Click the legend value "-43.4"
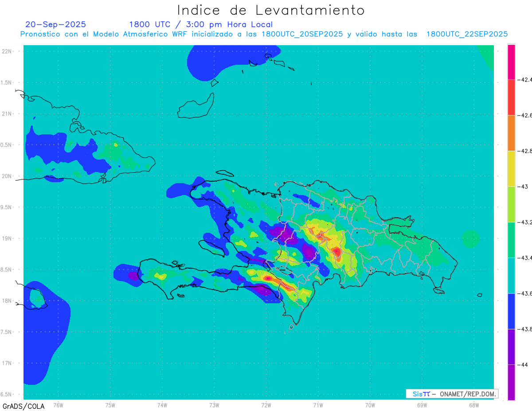The image size is (532, 411). 525,258
